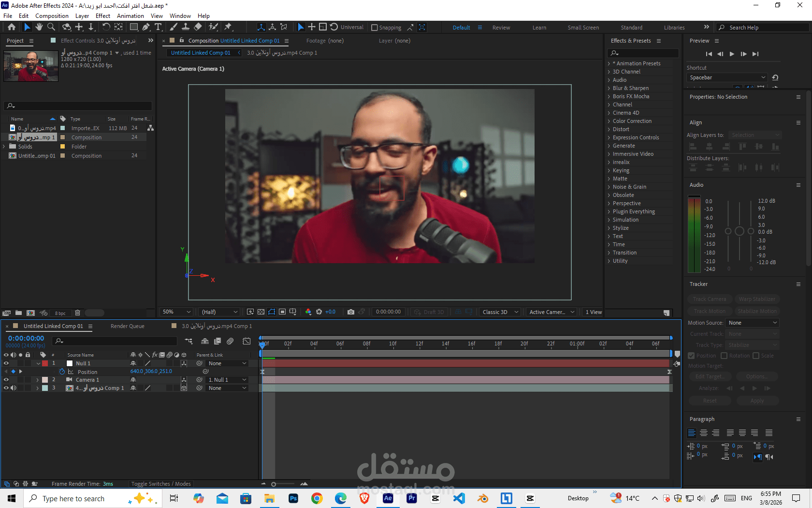Enable the Snapping checkbox
The image size is (812, 508).
(375, 28)
